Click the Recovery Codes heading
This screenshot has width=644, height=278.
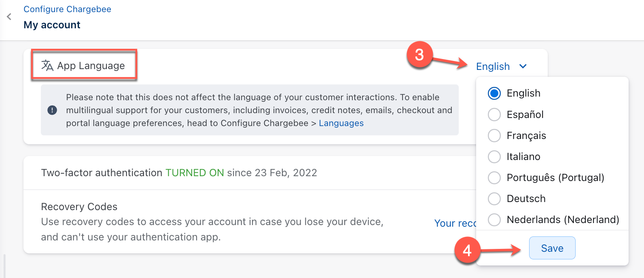[79, 207]
